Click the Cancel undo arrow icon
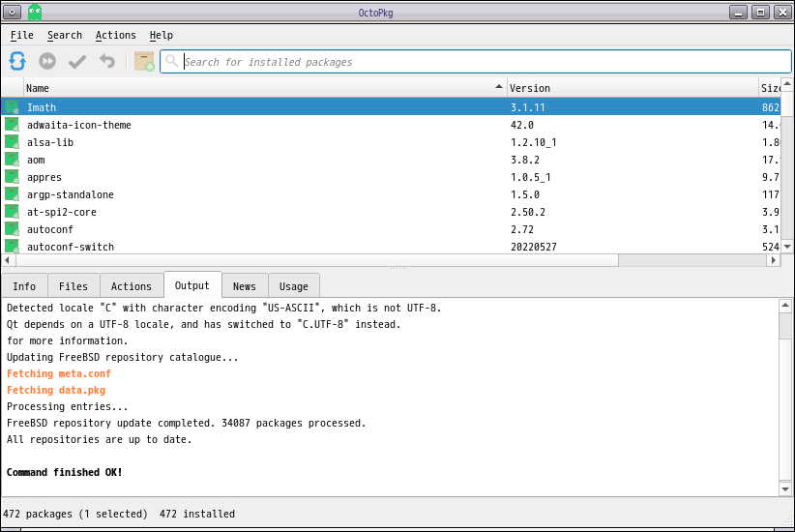The width and height of the screenshot is (795, 532). coord(107,61)
